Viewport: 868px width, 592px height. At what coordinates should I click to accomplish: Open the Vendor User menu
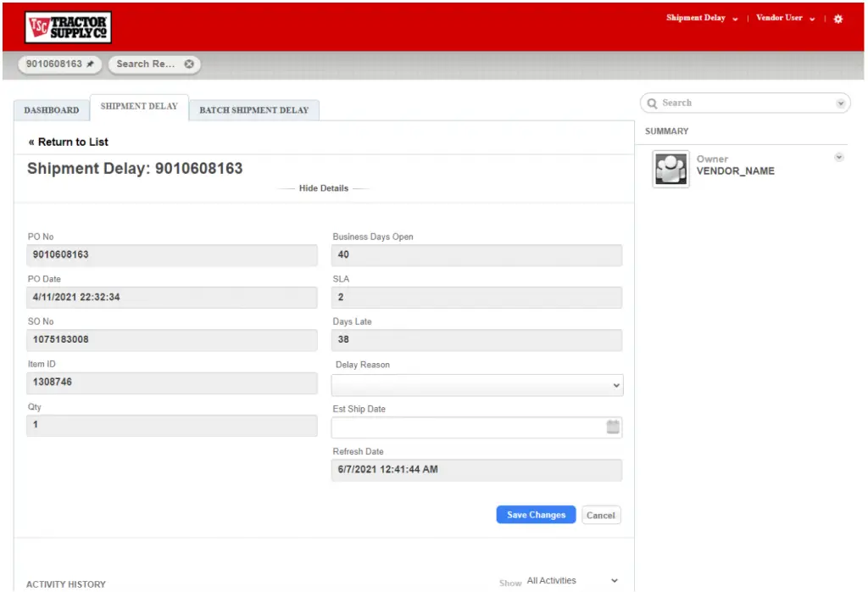[786, 18]
